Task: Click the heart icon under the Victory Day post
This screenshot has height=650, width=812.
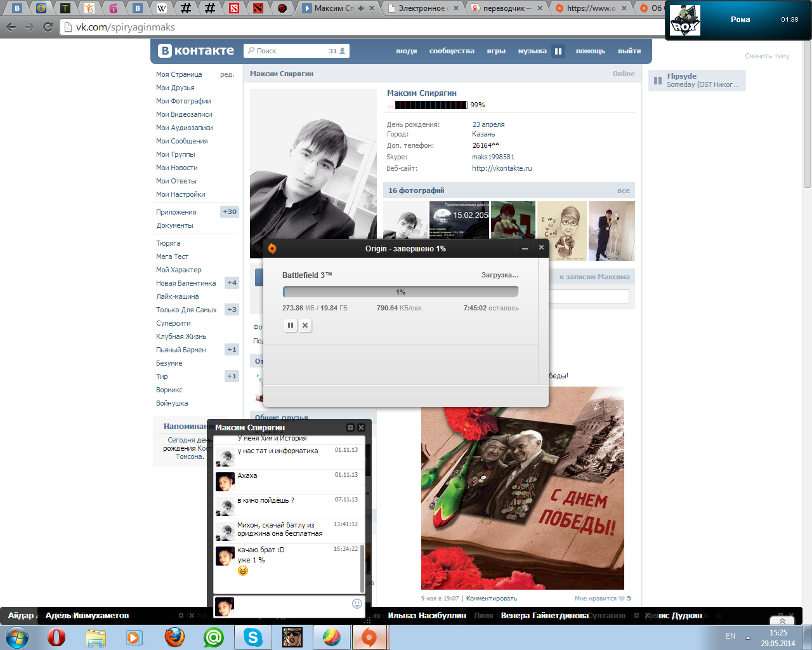Action: point(622,599)
